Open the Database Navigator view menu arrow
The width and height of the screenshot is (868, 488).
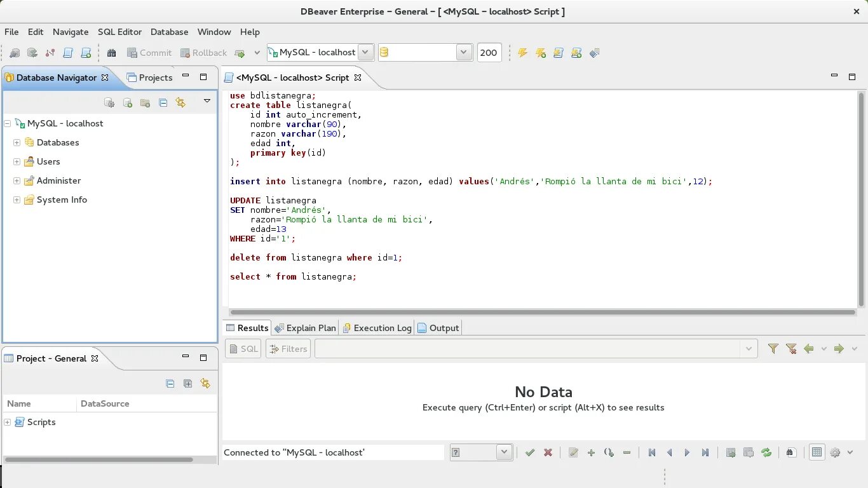pyautogui.click(x=207, y=101)
